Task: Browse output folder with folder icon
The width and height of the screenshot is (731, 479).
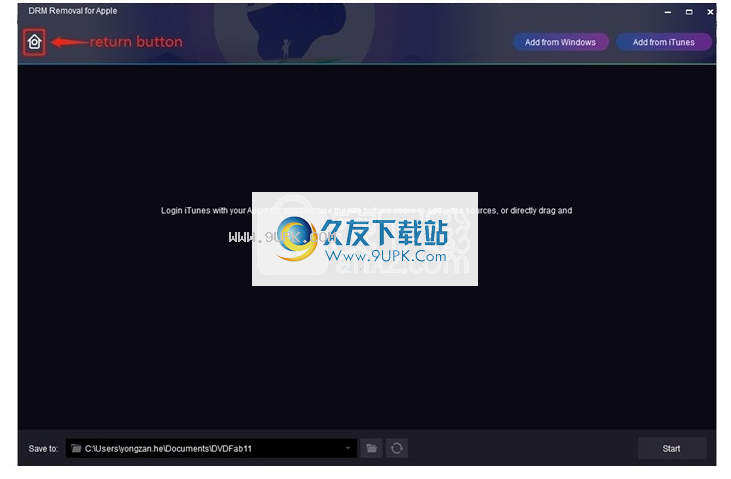Action: click(372, 448)
